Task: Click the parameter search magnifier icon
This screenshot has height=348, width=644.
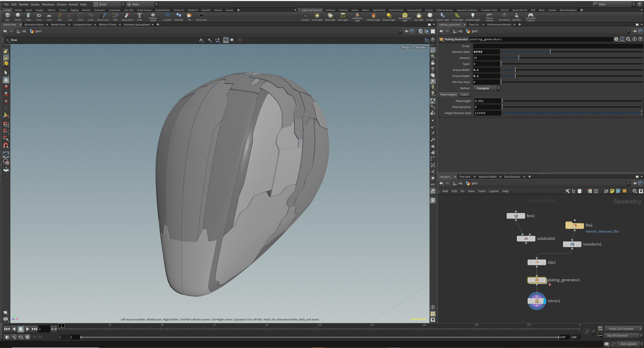Action: [x=628, y=39]
